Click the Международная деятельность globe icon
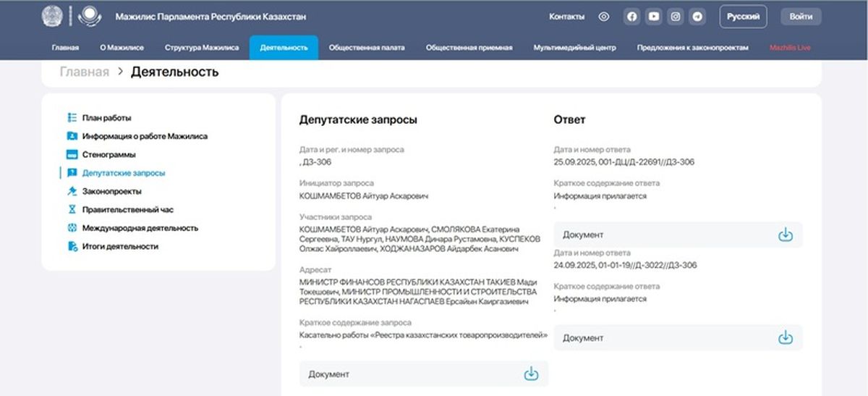 pyautogui.click(x=72, y=228)
